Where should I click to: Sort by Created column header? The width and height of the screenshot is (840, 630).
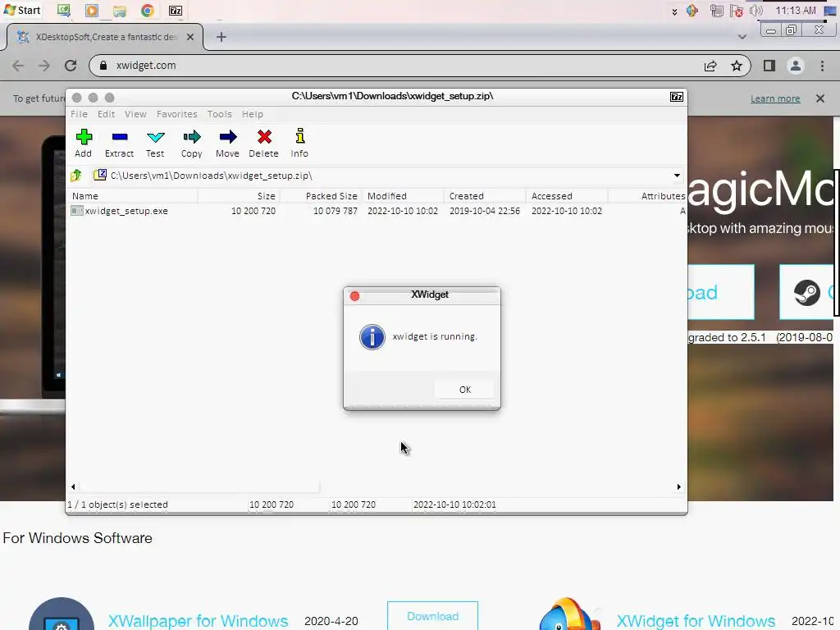coord(486,196)
